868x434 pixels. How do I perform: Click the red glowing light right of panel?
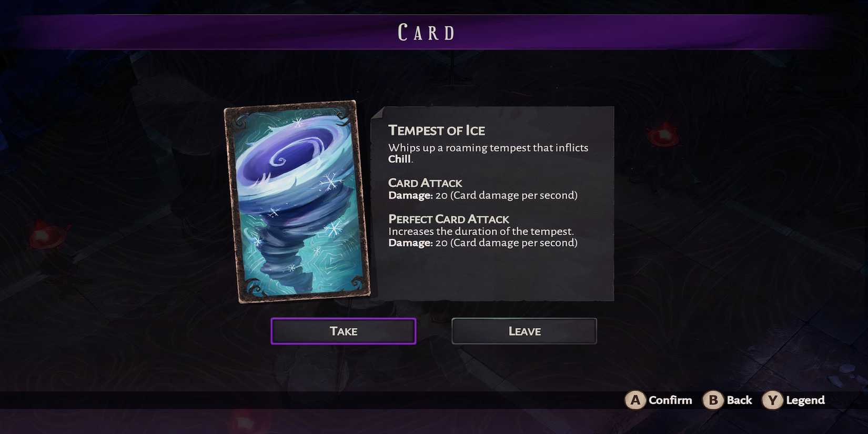click(663, 137)
